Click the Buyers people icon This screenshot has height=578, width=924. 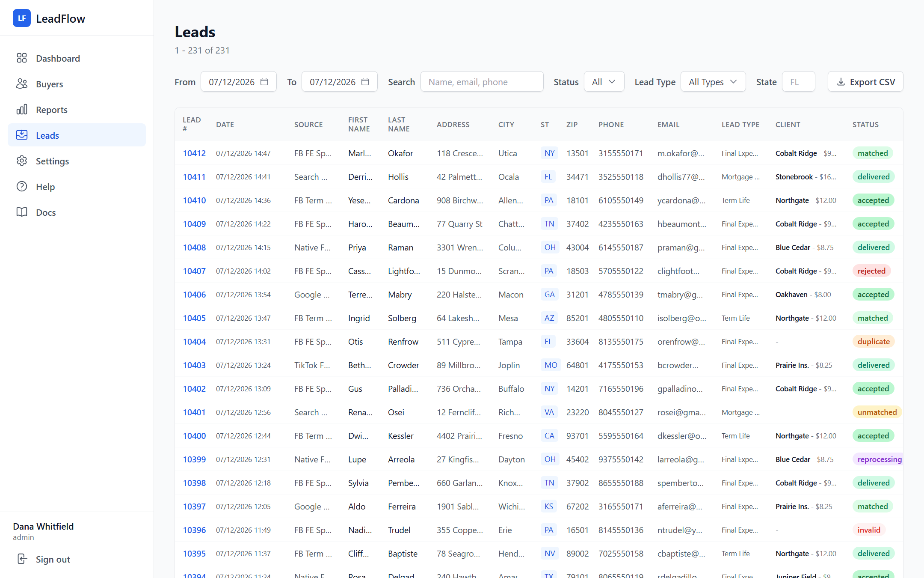pyautogui.click(x=22, y=83)
